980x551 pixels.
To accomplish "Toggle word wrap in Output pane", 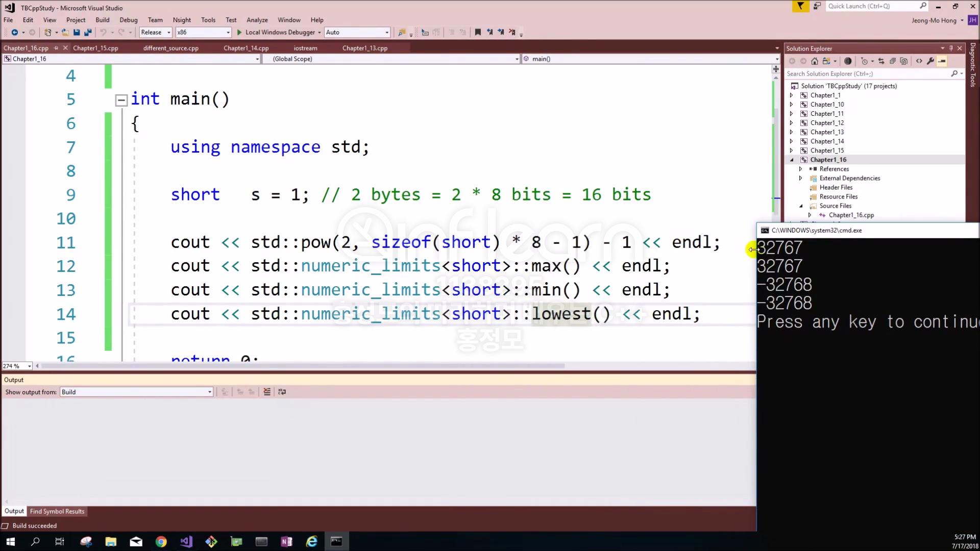I will tap(282, 392).
